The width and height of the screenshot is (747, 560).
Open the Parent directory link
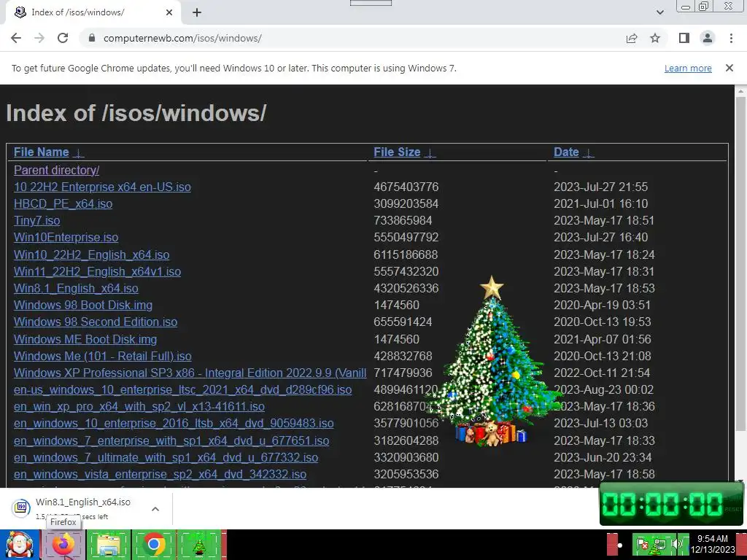tap(56, 170)
